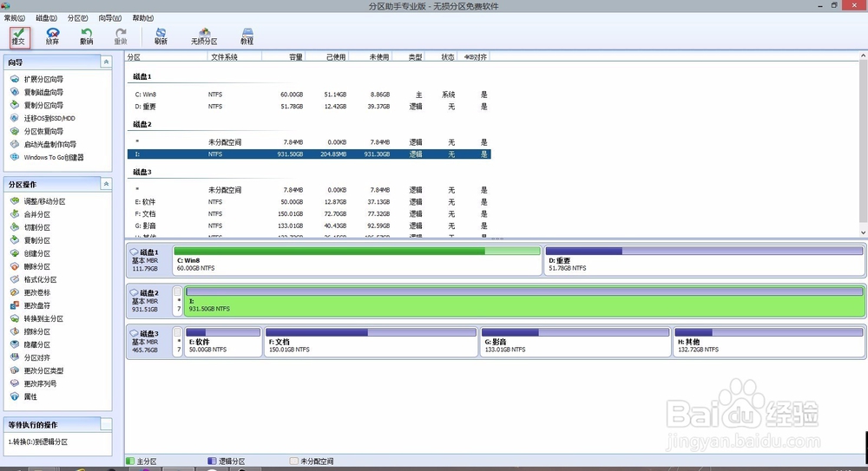Open the 无损分区 toolbar tool
This screenshot has width=868, height=471.
click(204, 36)
